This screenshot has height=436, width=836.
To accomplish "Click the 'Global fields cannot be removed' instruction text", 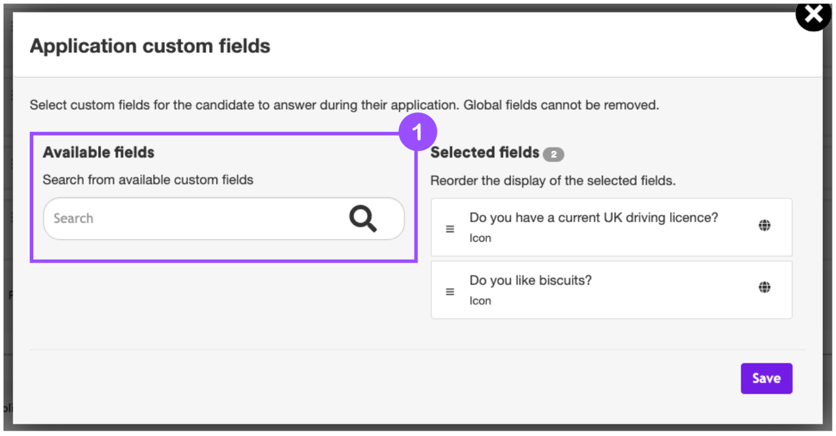I will pyautogui.click(x=560, y=104).
